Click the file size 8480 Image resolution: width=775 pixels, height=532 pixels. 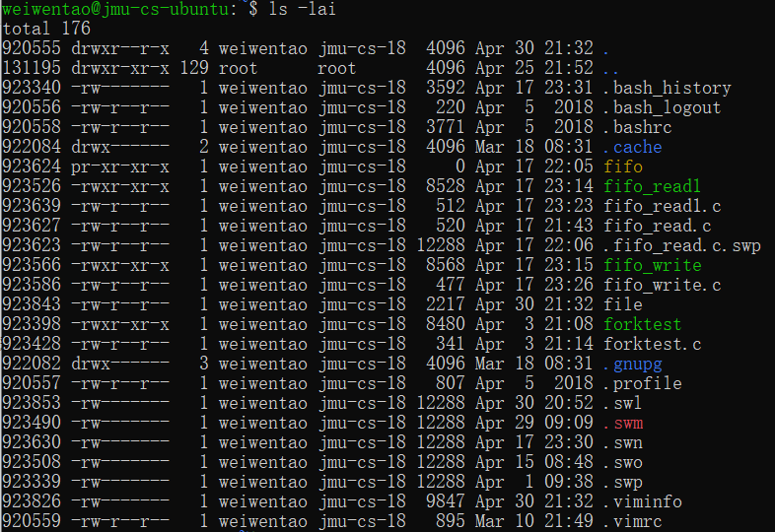pyautogui.click(x=446, y=324)
